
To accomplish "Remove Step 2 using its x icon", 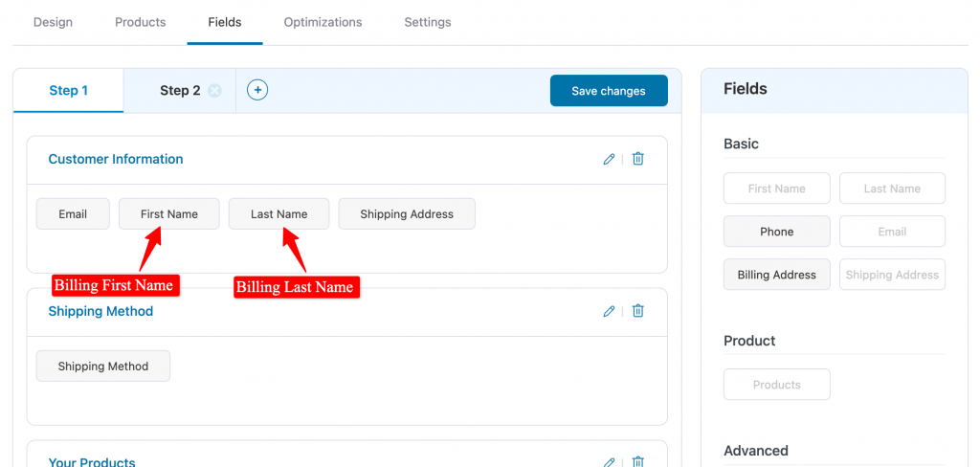I will tap(214, 91).
